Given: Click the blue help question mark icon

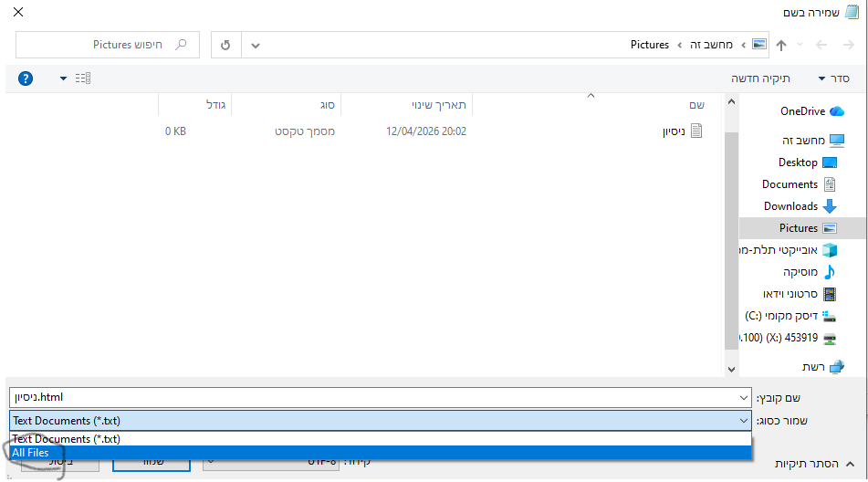Looking at the screenshot, I should tap(26, 79).
